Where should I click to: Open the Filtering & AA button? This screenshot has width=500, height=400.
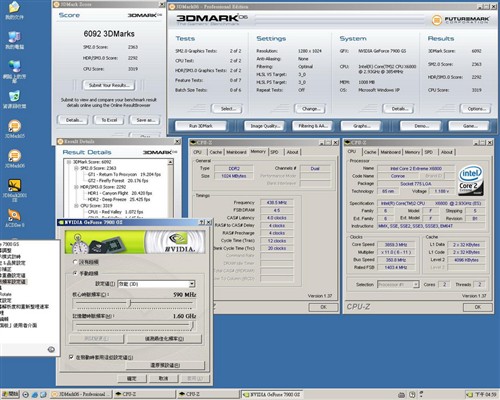(x=312, y=126)
